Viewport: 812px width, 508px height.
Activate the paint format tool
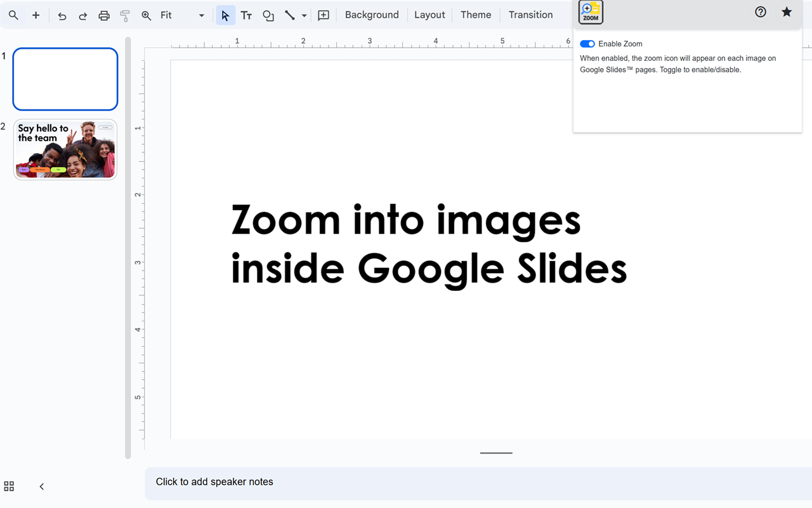point(125,15)
